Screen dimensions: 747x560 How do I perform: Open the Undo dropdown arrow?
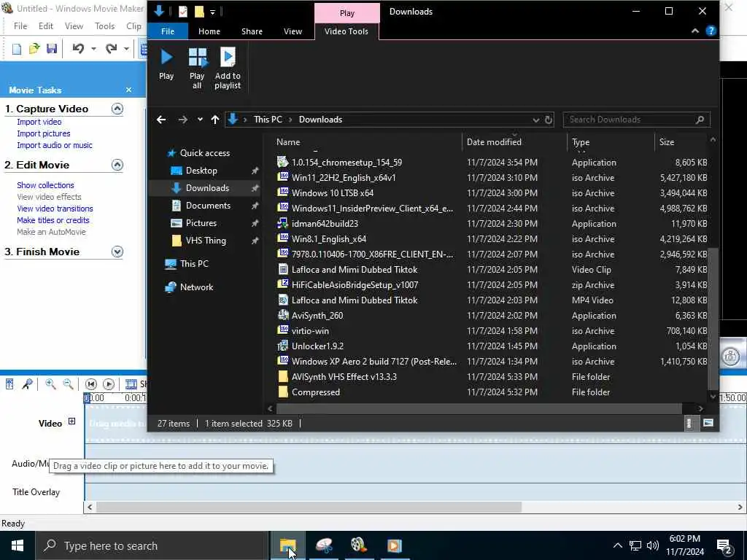[x=93, y=49]
